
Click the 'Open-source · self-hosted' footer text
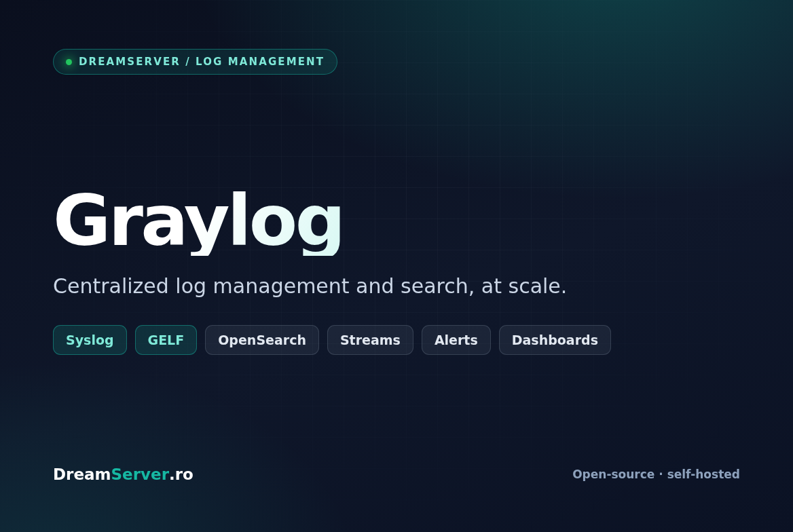click(655, 474)
